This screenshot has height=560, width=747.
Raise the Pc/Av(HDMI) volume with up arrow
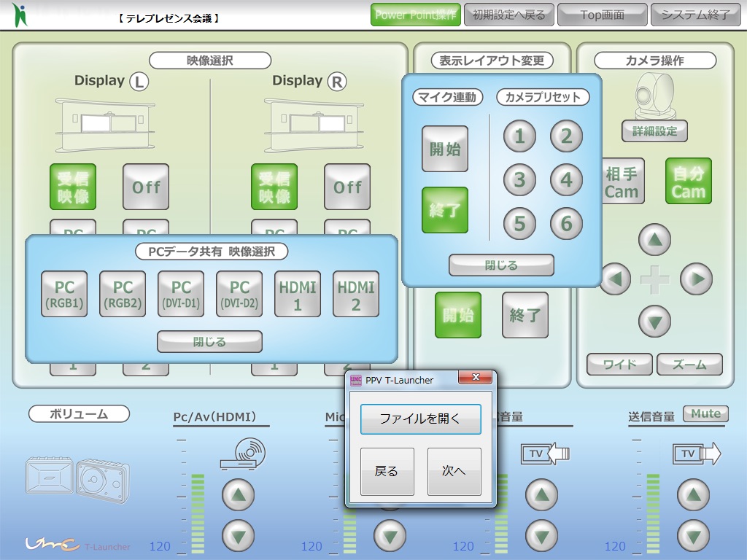tap(238, 496)
